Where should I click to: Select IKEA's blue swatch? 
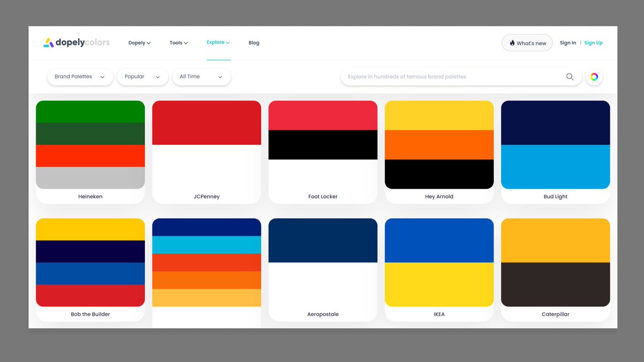tap(439, 240)
